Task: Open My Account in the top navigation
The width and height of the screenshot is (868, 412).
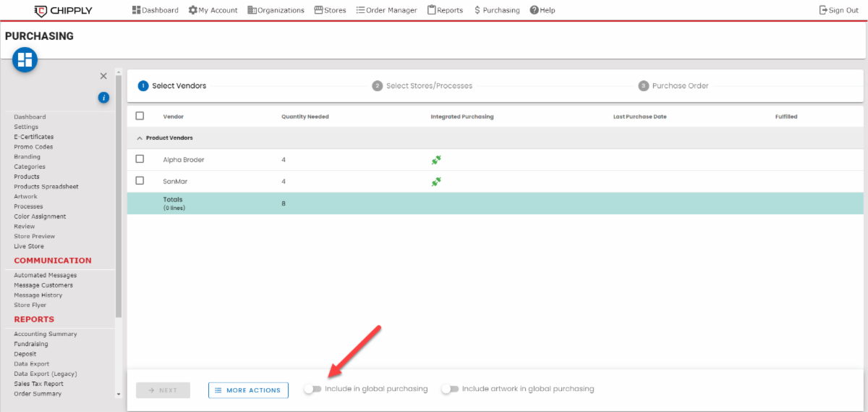Action: 213,10
